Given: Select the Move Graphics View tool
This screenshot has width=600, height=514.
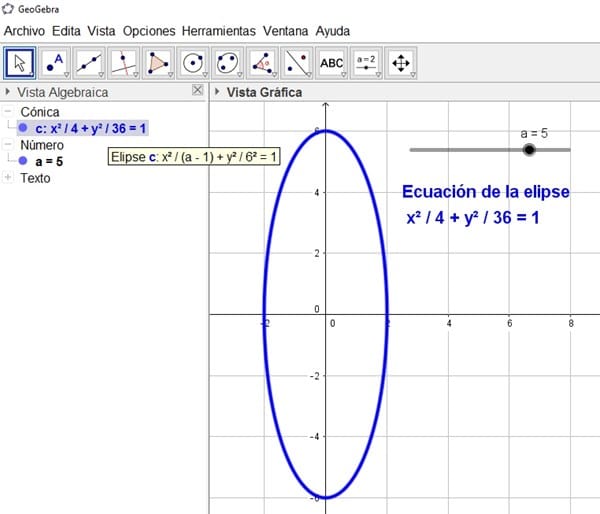Looking at the screenshot, I should [x=401, y=63].
